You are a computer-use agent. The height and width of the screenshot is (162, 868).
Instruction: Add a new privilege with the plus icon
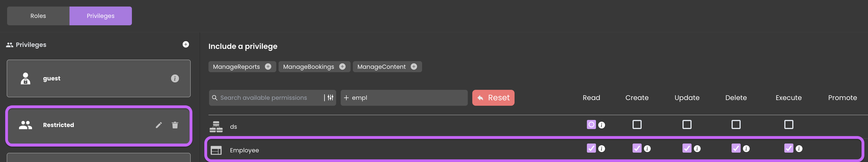pyautogui.click(x=186, y=45)
